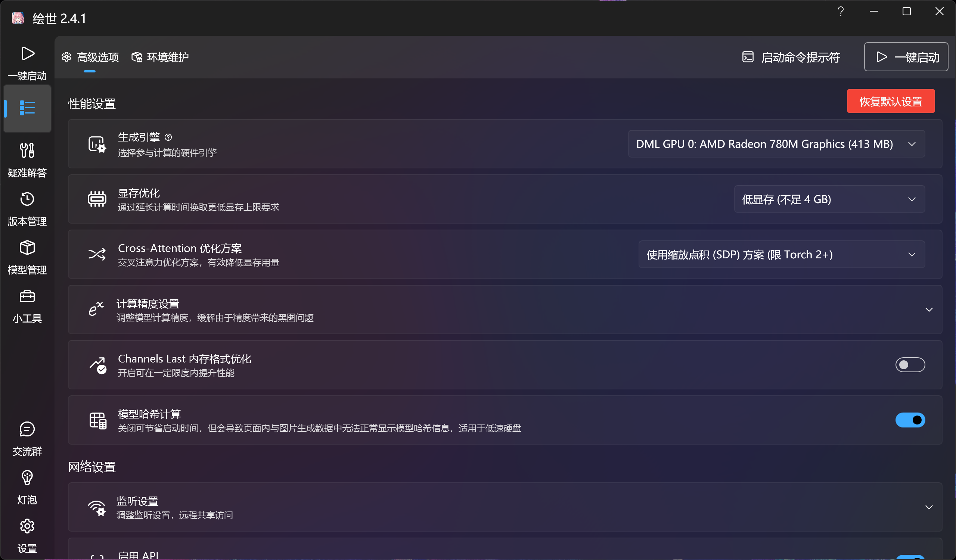This screenshot has height=560, width=956.
Task: Open the 交流群 chat group icon
Action: (27, 429)
